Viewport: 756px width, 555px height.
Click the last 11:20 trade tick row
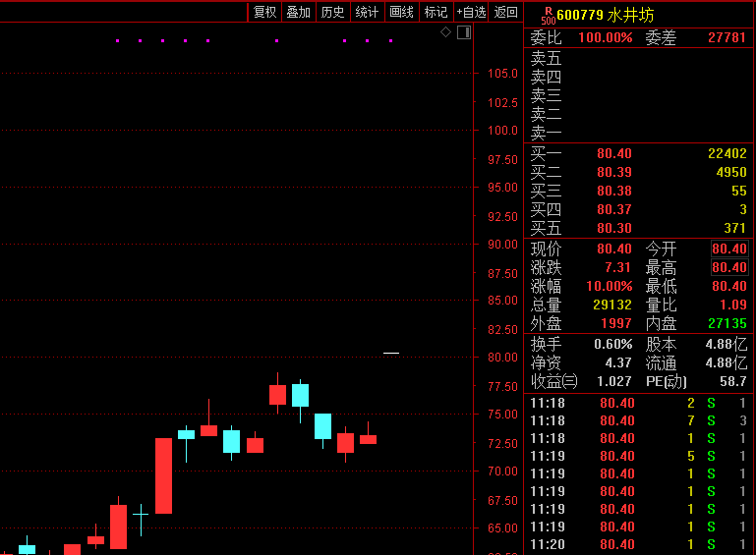(639, 544)
